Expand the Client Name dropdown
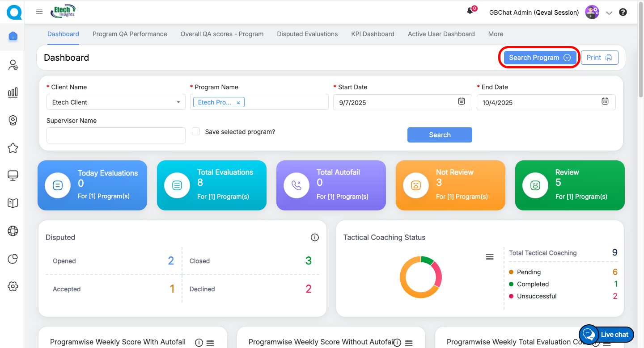Viewport: 644px width, 348px height. [x=178, y=102]
